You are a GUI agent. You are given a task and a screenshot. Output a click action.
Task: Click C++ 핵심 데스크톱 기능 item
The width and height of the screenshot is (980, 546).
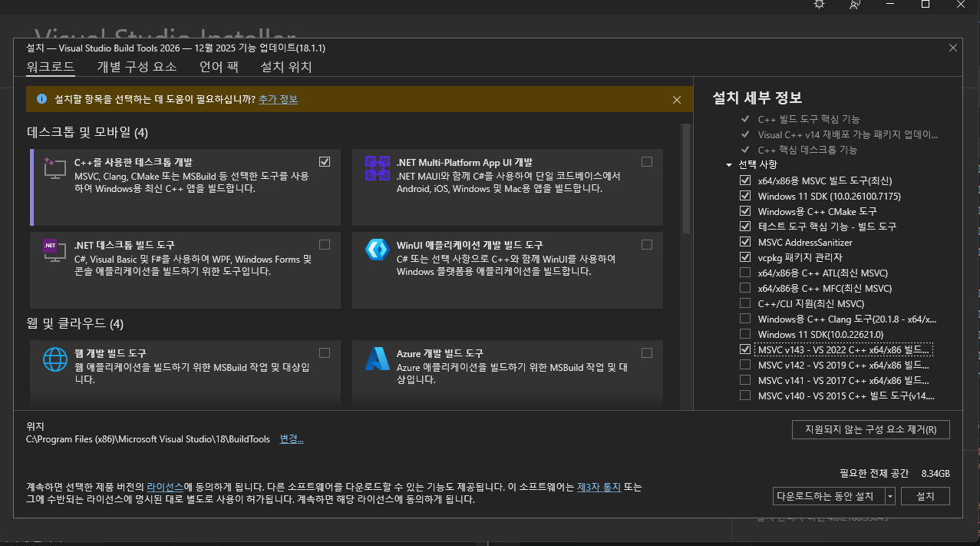coord(807,150)
